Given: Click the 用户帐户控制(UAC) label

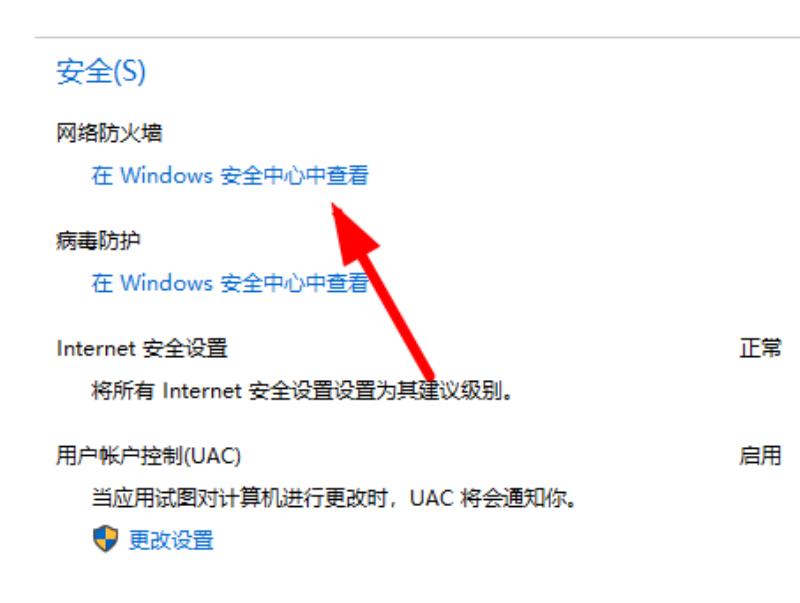Looking at the screenshot, I should click(148, 456).
